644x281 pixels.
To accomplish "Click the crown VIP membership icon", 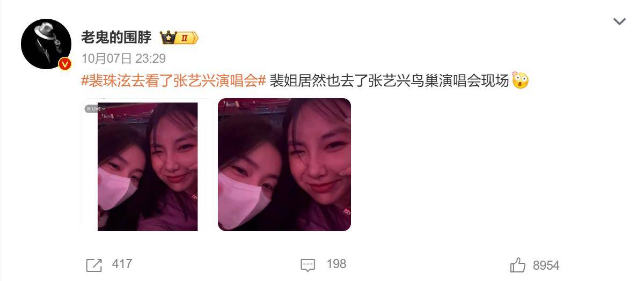I will click(169, 38).
